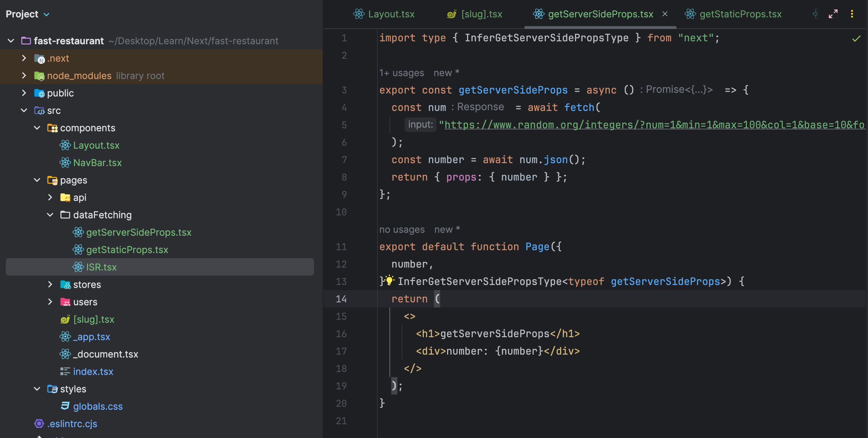
Task: Expand the node_modules folder
Action: (x=24, y=75)
